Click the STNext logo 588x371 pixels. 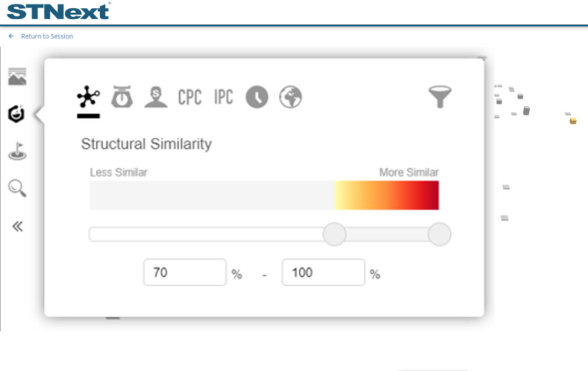(58, 11)
